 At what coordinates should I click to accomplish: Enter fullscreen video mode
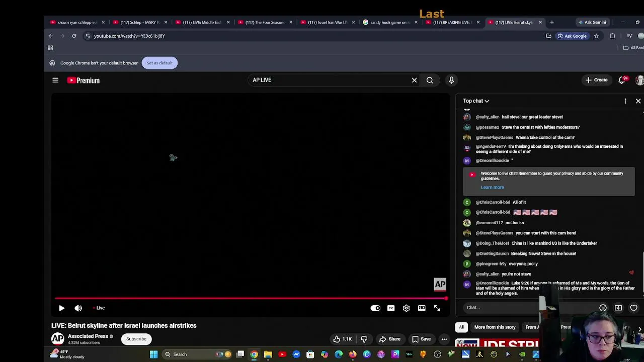[437, 308]
